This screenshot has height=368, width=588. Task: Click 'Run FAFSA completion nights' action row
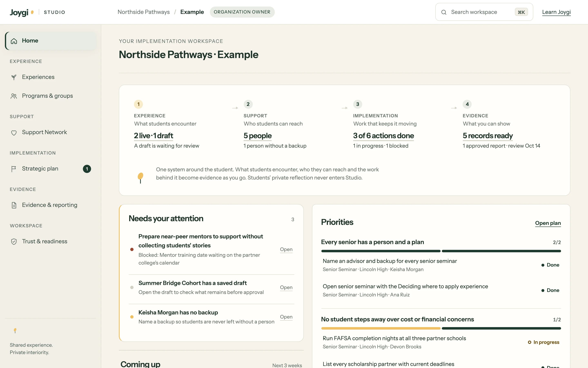[x=441, y=342]
